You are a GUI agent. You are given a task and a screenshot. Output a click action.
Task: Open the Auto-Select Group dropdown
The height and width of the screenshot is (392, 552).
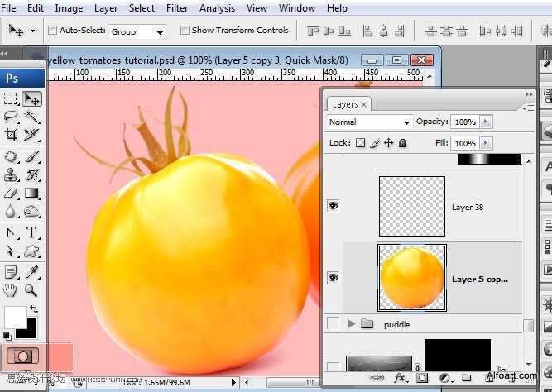(137, 32)
